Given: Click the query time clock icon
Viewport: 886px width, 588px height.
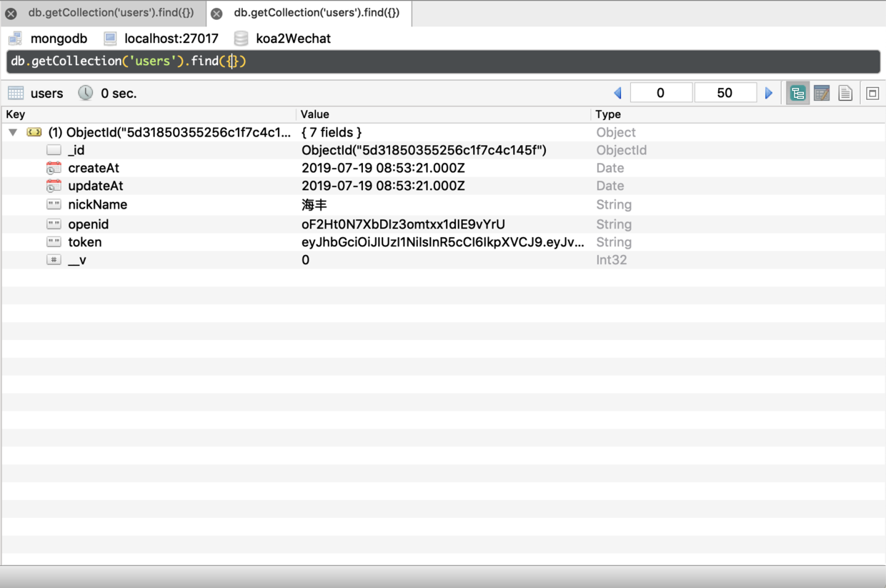Looking at the screenshot, I should pyautogui.click(x=86, y=93).
